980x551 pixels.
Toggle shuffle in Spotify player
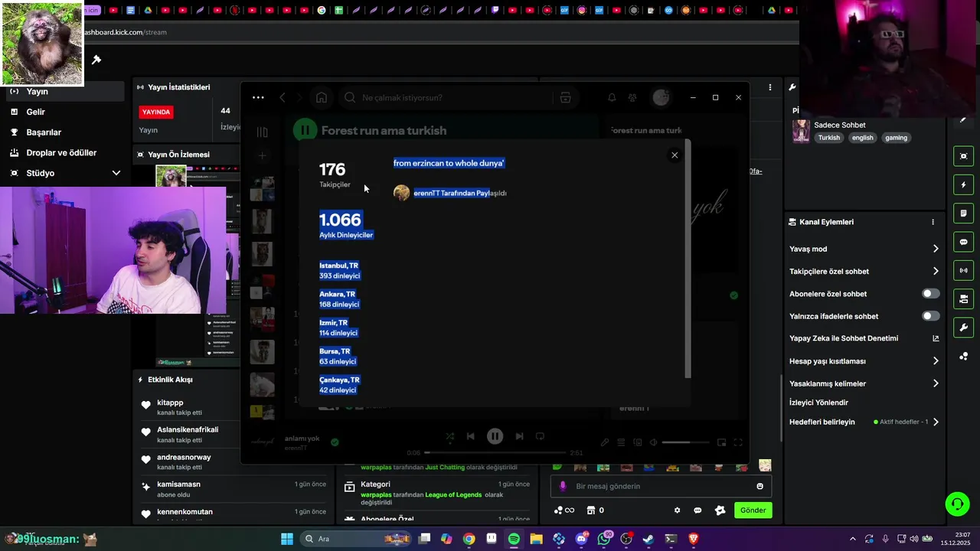(449, 436)
